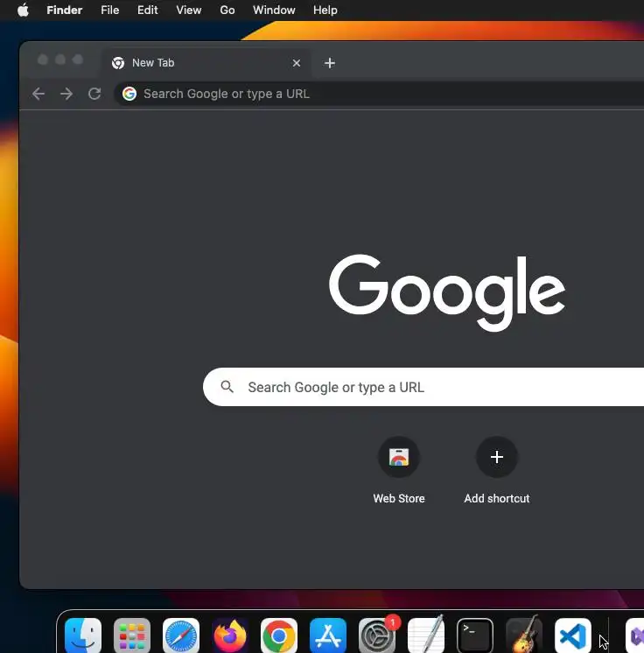Click the Add shortcut label
This screenshot has height=653, width=644.
497,498
